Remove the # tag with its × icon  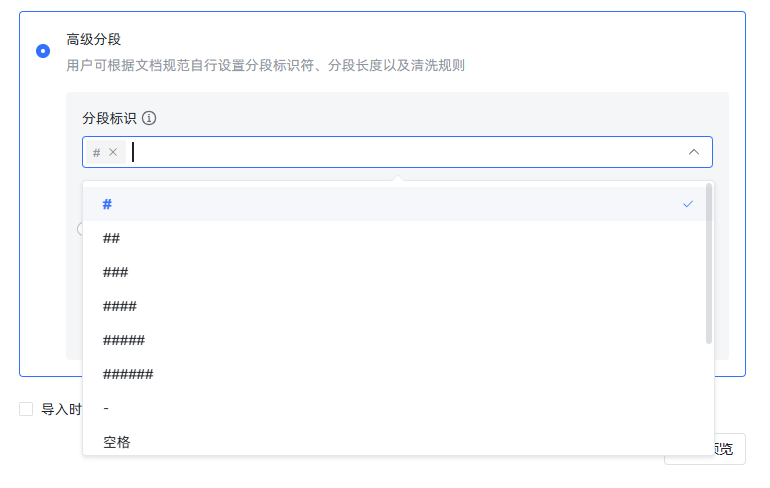(113, 152)
